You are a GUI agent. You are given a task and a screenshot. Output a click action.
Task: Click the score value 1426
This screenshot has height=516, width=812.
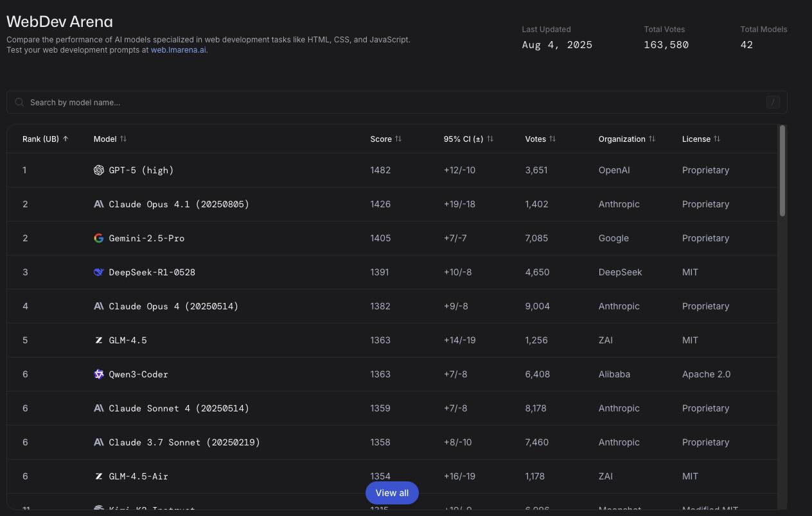click(380, 204)
